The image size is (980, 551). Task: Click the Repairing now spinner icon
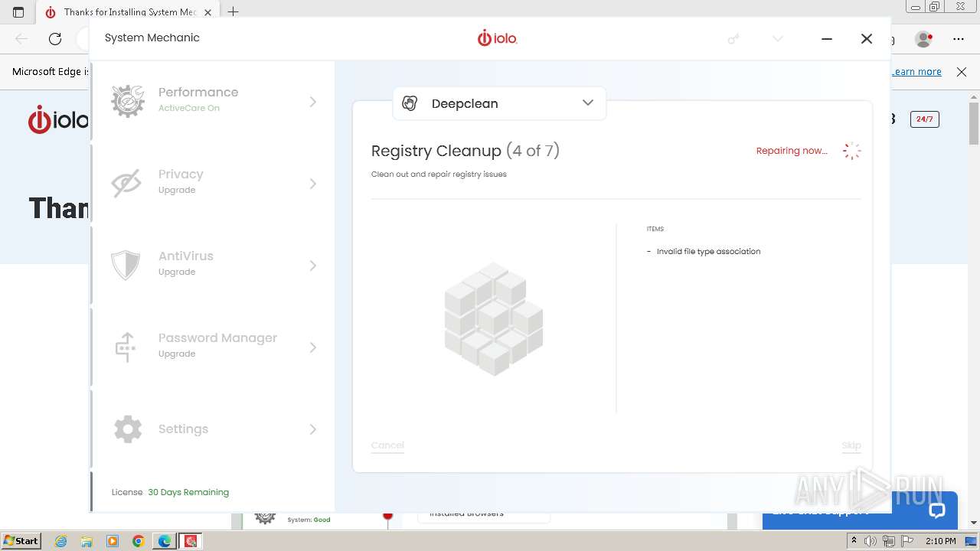(x=851, y=151)
